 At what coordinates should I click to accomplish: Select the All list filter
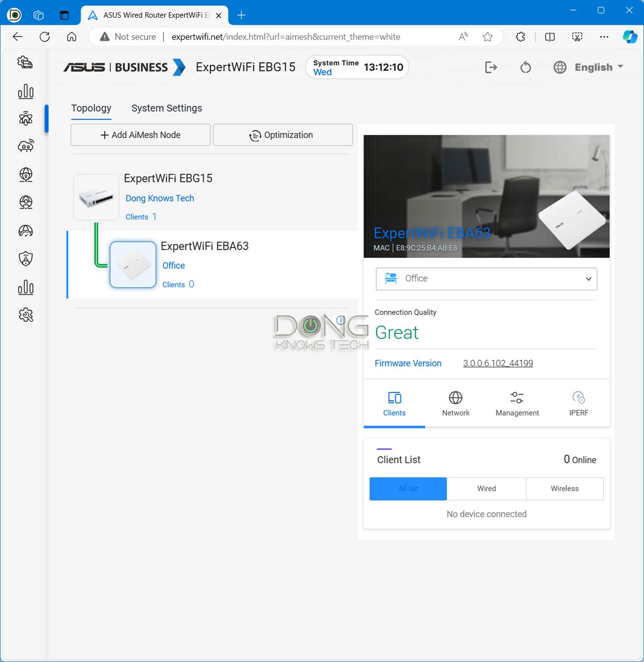pos(408,489)
